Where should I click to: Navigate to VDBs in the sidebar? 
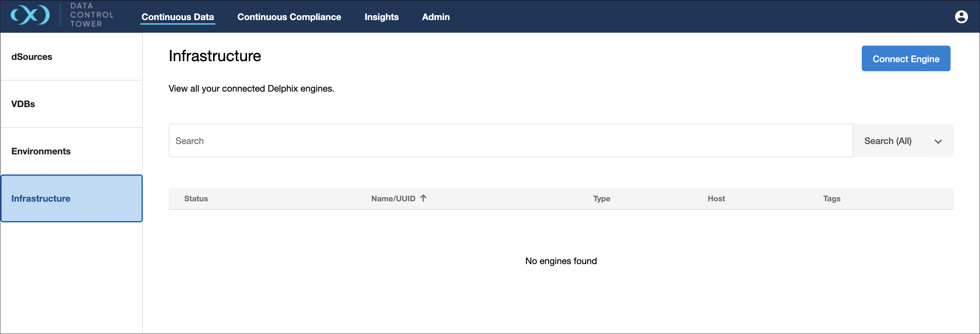point(23,104)
